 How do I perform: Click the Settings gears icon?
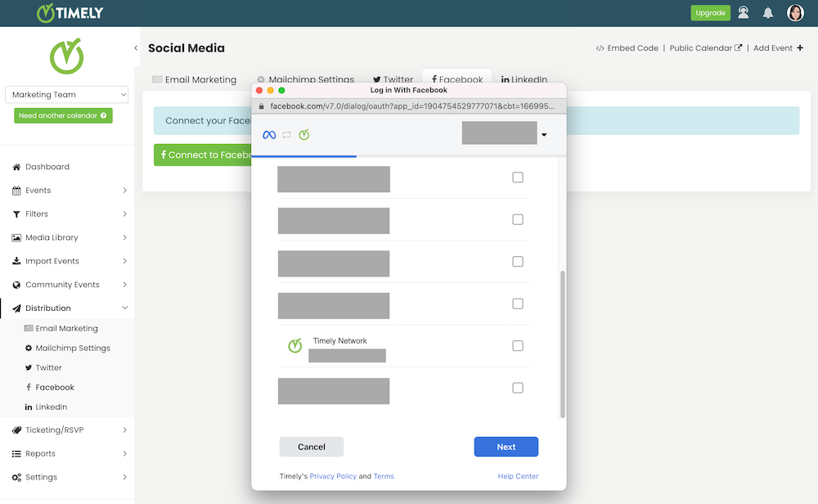click(16, 477)
